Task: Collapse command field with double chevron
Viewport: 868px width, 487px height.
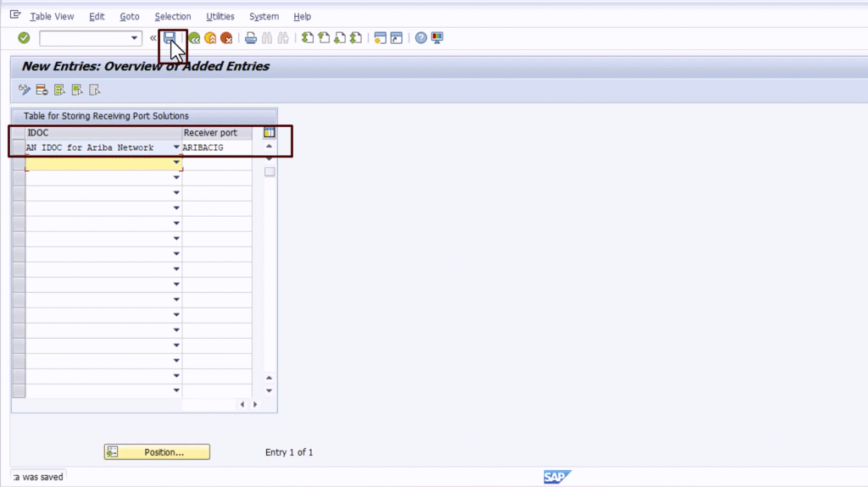Action: click(153, 38)
